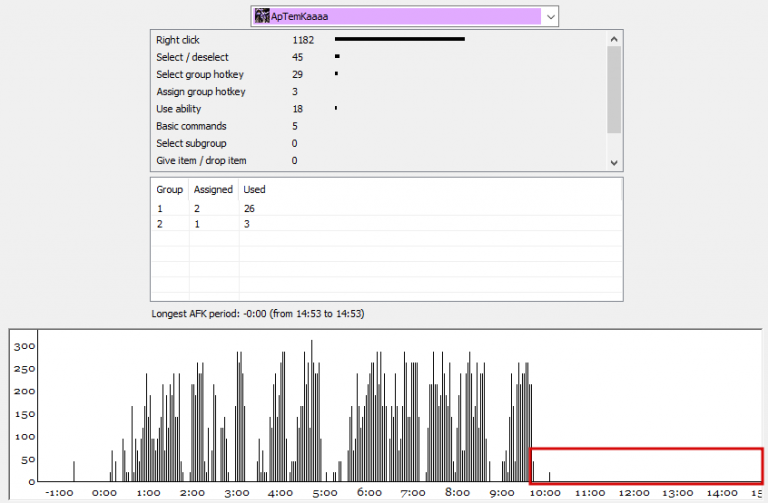Select the Give item / drop item row
The width and height of the screenshot is (768, 503).
pyautogui.click(x=379, y=160)
